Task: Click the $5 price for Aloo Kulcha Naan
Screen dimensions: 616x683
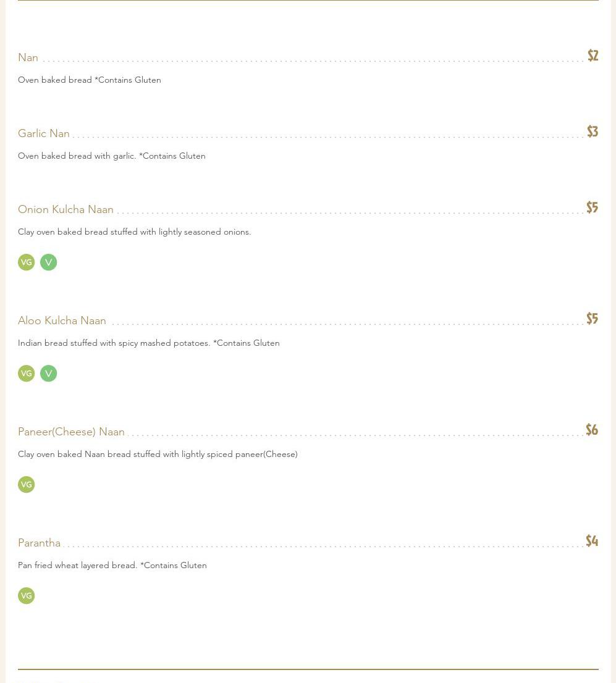Action: 592,319
